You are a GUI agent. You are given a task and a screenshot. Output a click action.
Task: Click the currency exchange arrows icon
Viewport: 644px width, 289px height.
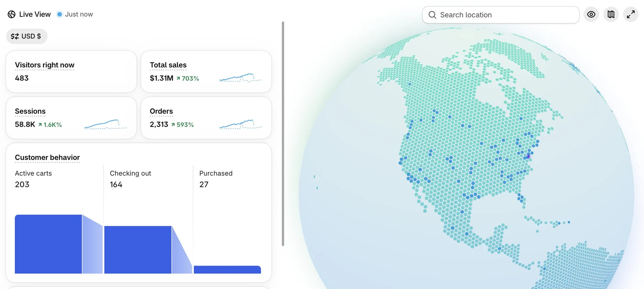[15, 36]
